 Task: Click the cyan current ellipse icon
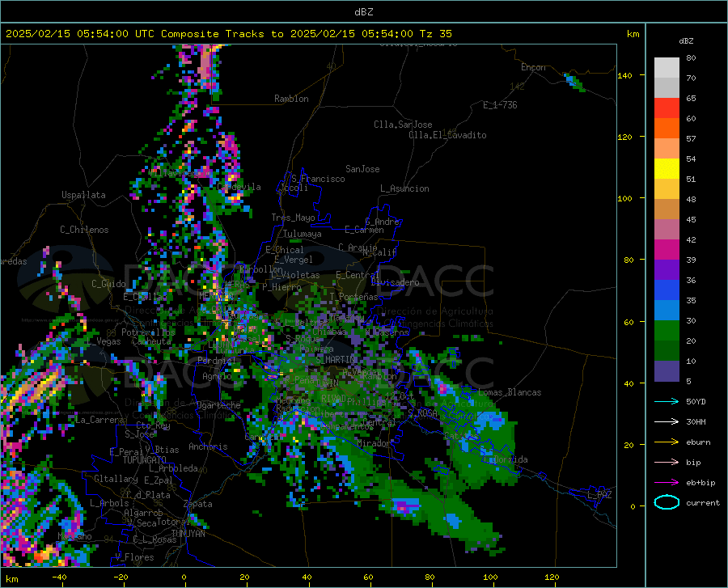click(667, 502)
